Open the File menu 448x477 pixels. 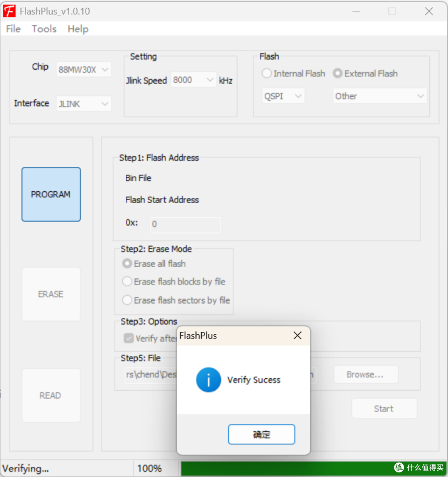click(x=13, y=29)
